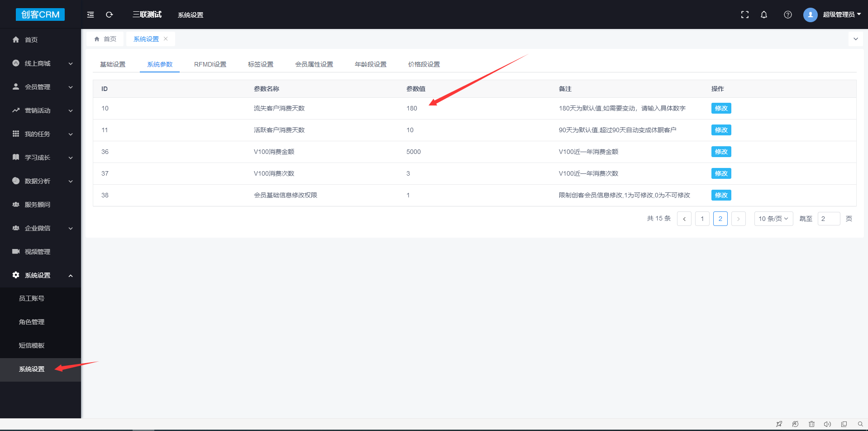Open the 超级管理员 user dropdown
868x431 pixels.
tap(842, 14)
